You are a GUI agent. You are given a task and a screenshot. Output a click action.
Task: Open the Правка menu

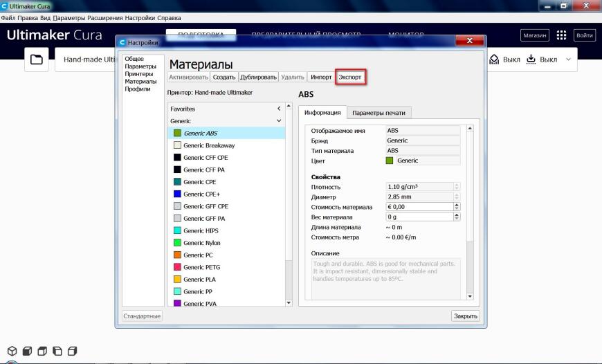pyautogui.click(x=28, y=18)
